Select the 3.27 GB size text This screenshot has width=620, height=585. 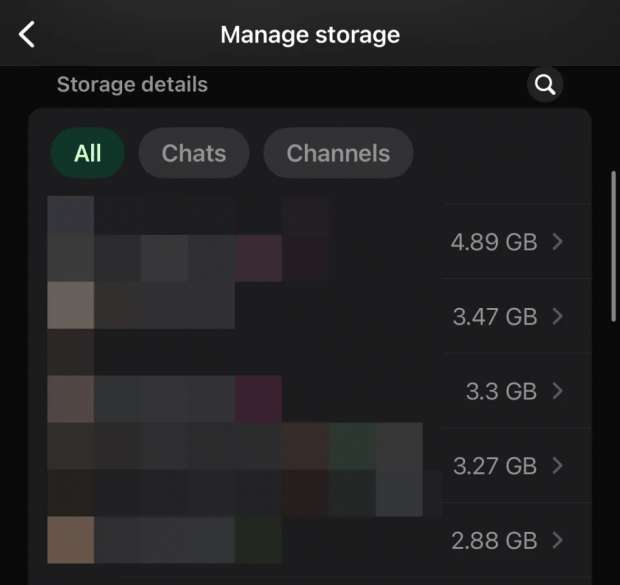click(494, 465)
